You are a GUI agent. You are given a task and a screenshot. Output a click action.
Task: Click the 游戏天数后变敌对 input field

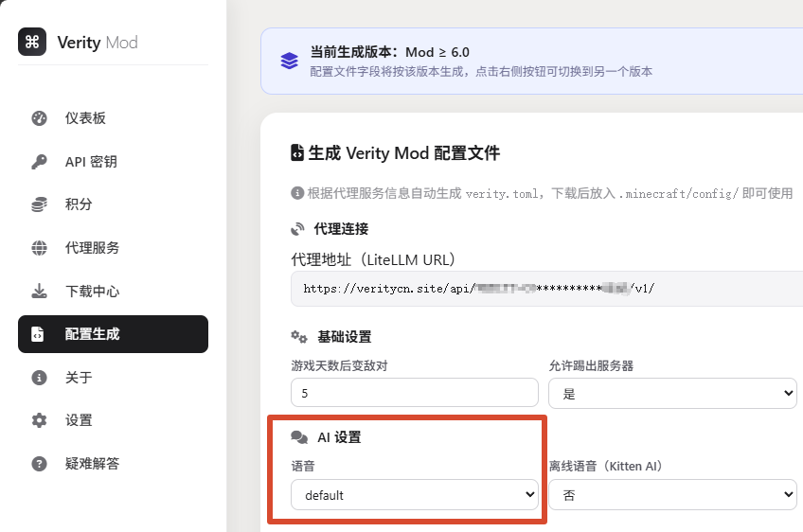(x=415, y=393)
